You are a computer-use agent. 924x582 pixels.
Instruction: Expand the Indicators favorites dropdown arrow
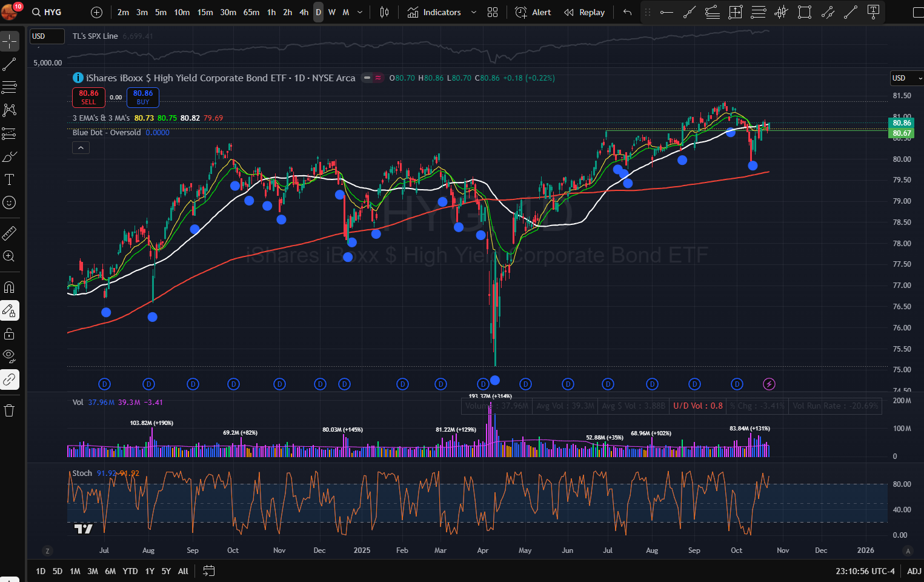[x=474, y=12]
